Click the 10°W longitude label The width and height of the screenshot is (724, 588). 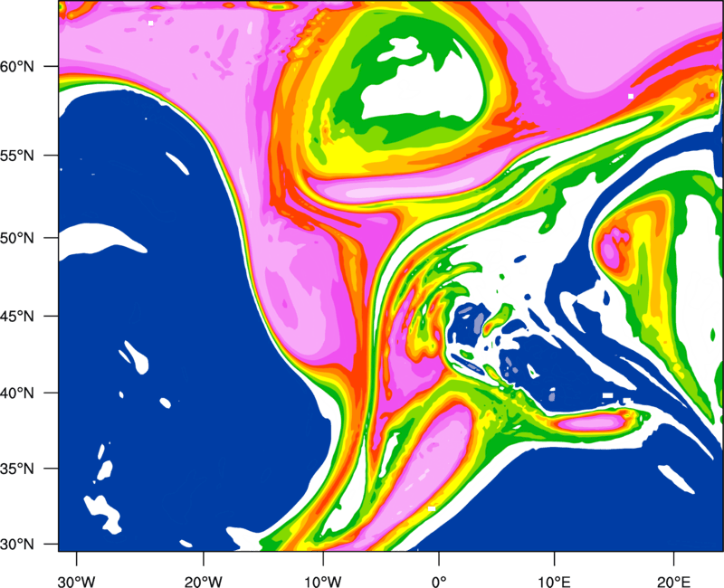point(323,582)
